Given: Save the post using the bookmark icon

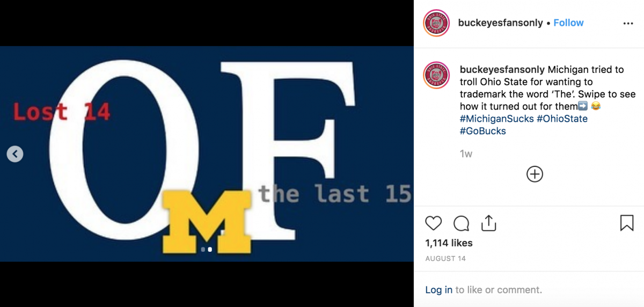Looking at the screenshot, I should point(627,223).
